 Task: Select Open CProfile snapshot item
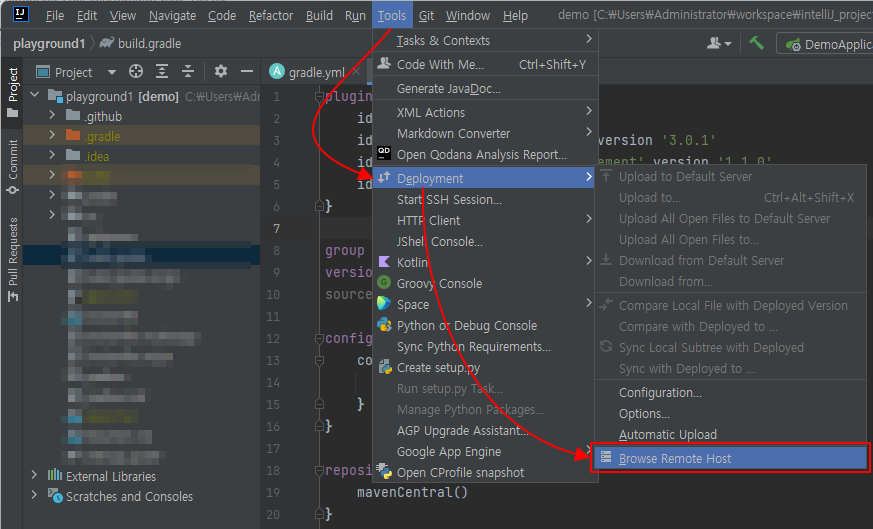tap(485, 473)
